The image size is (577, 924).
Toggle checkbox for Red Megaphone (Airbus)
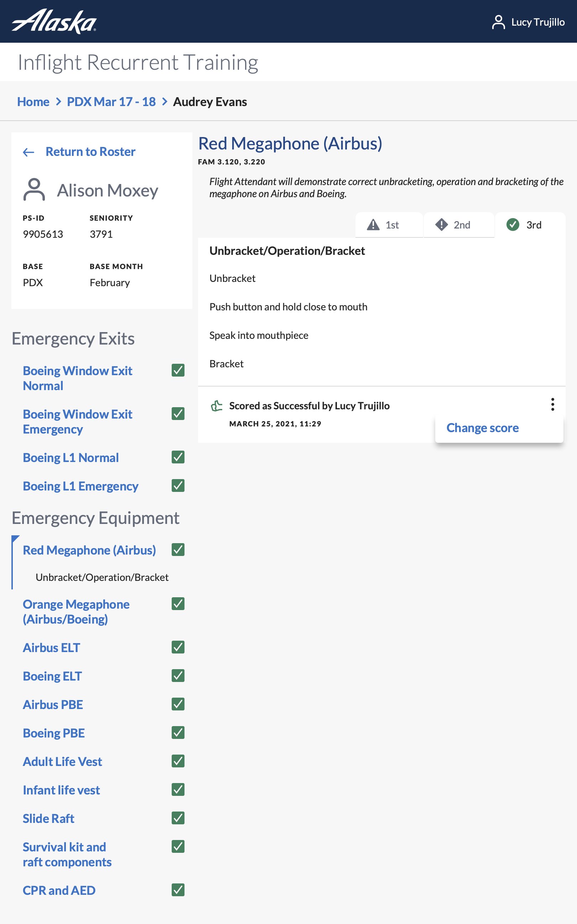click(178, 550)
